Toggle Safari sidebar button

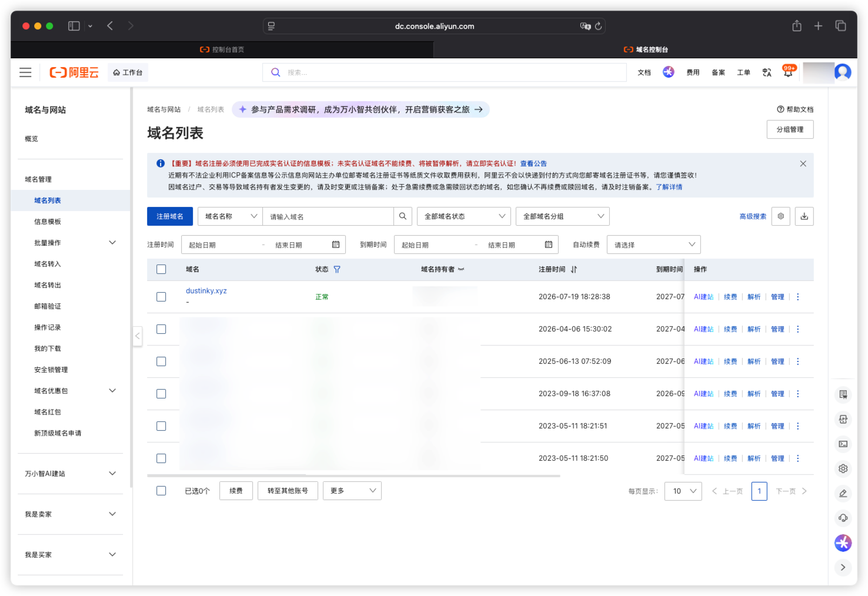[x=74, y=26]
